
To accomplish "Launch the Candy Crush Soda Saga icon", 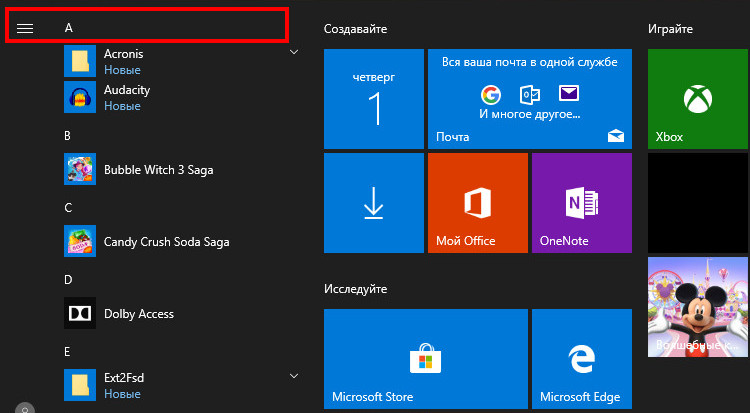I will 80,241.
